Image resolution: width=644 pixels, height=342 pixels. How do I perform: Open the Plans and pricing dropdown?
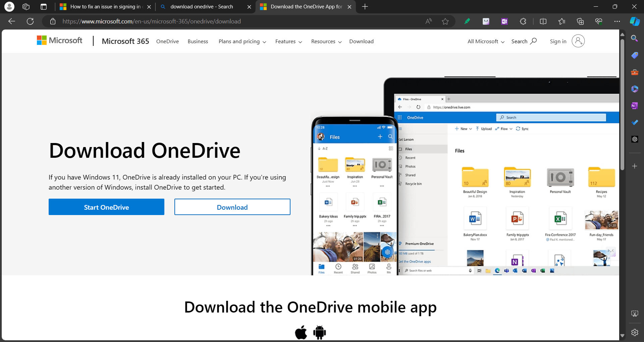click(242, 41)
